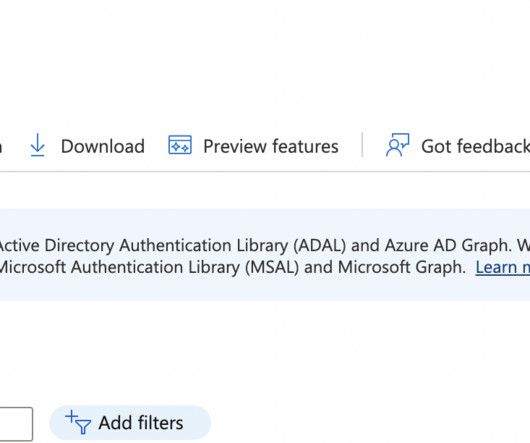
Task: Click the vertical divider before Got feedback
Action: pos(362,145)
